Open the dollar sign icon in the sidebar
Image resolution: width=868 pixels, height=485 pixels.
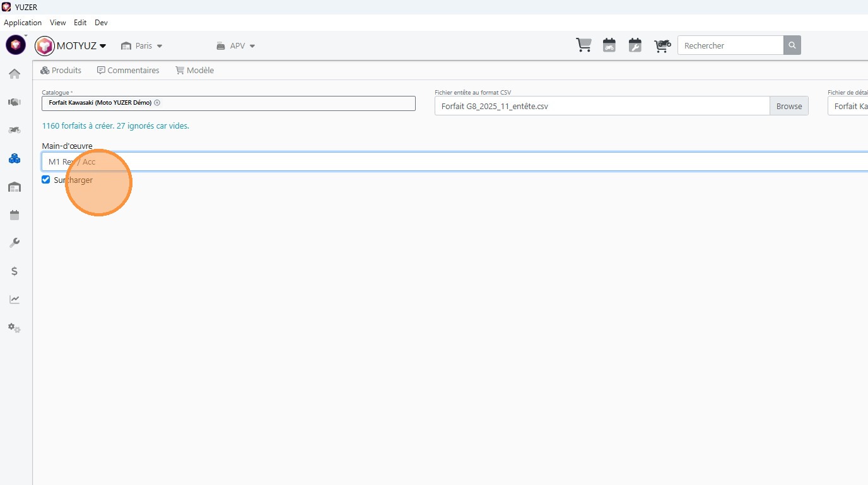coord(15,271)
